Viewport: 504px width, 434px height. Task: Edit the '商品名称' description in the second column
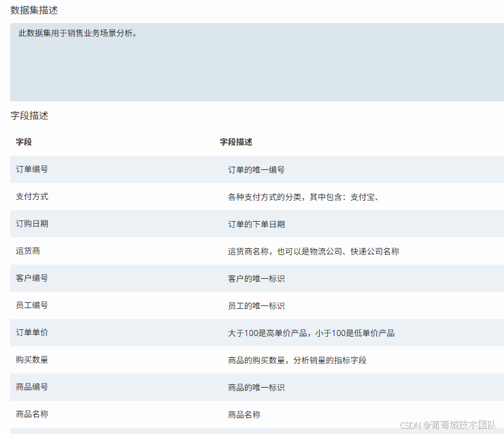point(244,414)
